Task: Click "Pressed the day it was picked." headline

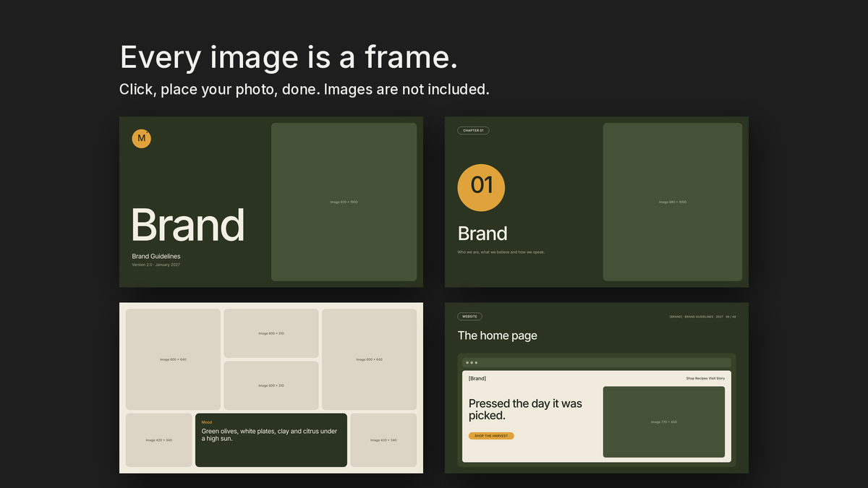Action: point(525,409)
